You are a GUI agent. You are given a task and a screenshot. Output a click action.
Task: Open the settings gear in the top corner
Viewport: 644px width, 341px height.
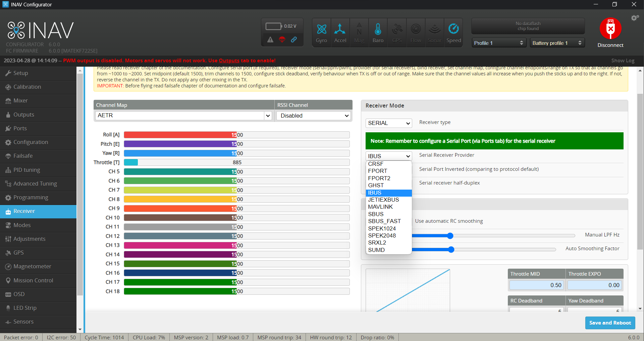(635, 18)
